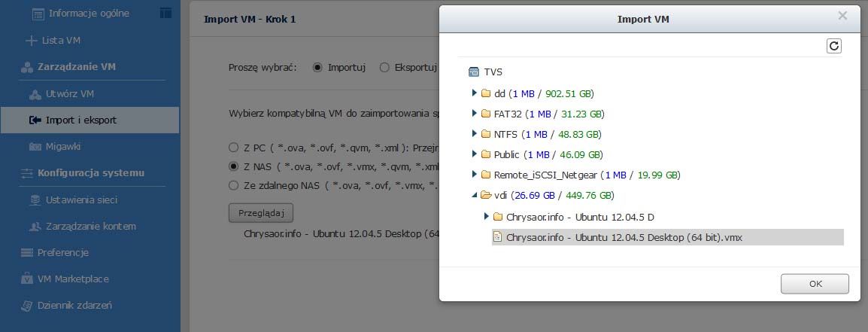Screen dimensions: 868x332
Task: Click the NTFS folder name
Action: click(x=505, y=134)
